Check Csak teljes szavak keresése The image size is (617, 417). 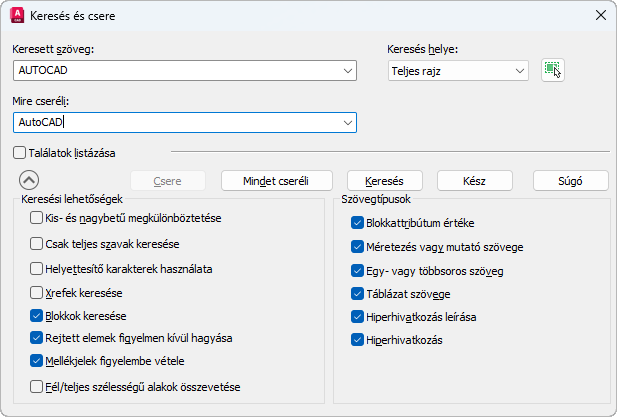point(37,243)
